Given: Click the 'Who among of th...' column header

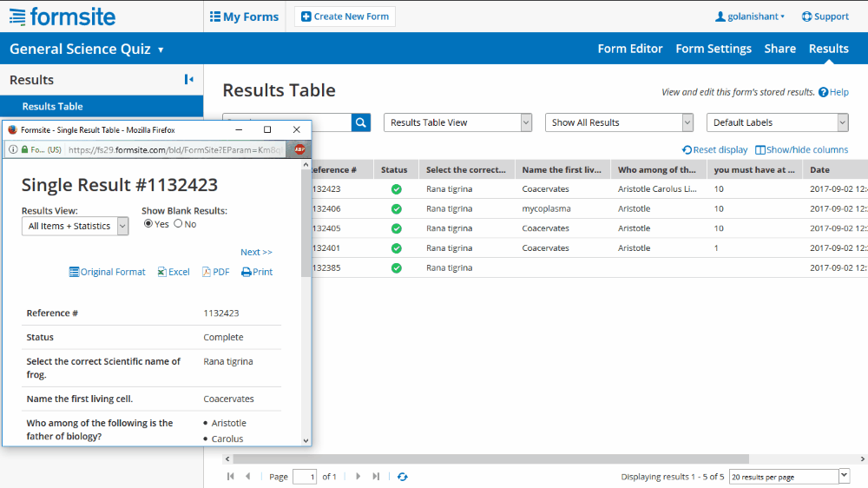Looking at the screenshot, I should click(x=658, y=170).
